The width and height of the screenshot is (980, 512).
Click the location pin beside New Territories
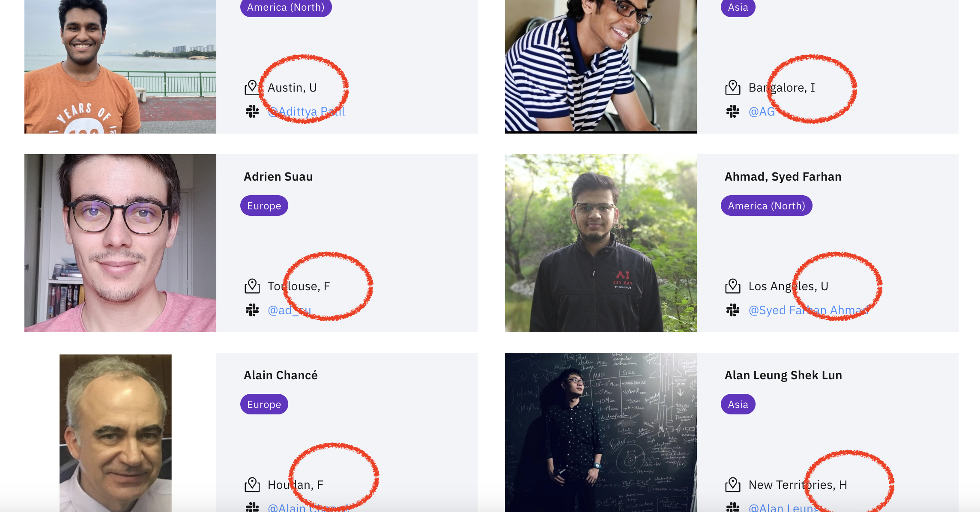point(733,484)
